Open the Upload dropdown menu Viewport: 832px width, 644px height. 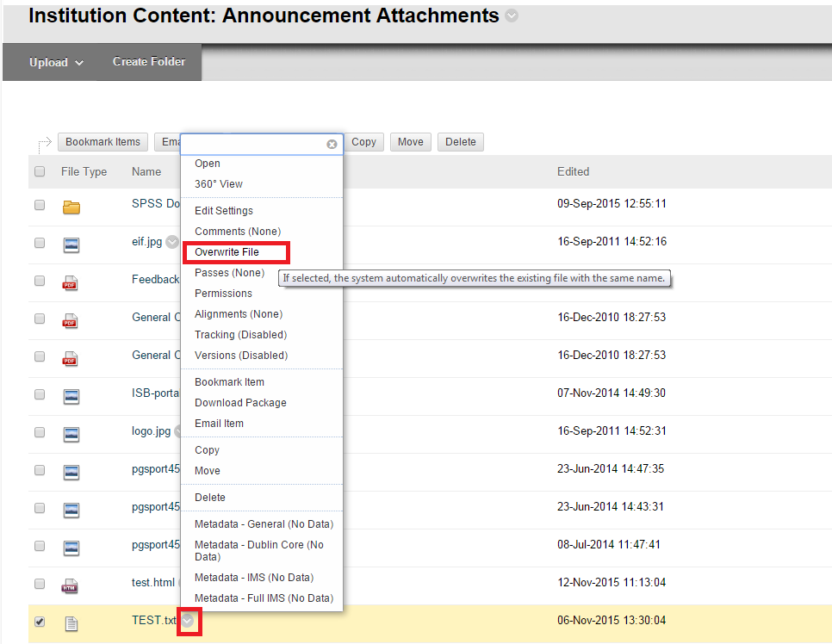[x=55, y=62]
